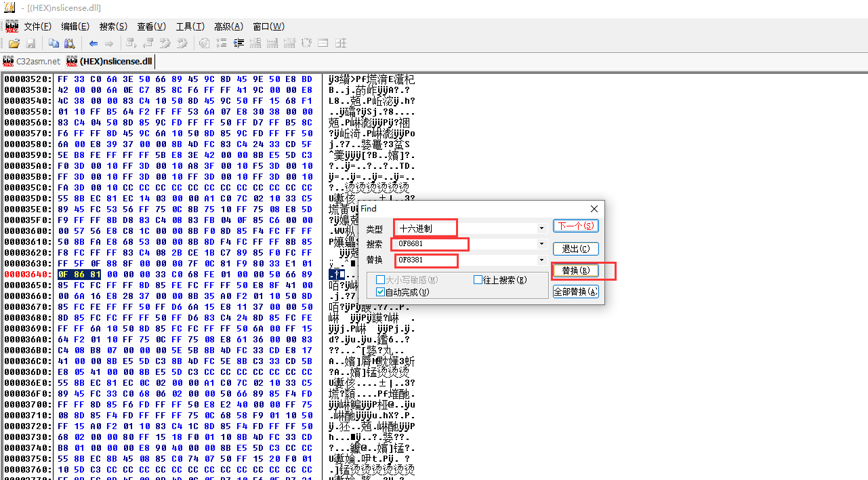Click the offset label 00003760

(x=26, y=470)
